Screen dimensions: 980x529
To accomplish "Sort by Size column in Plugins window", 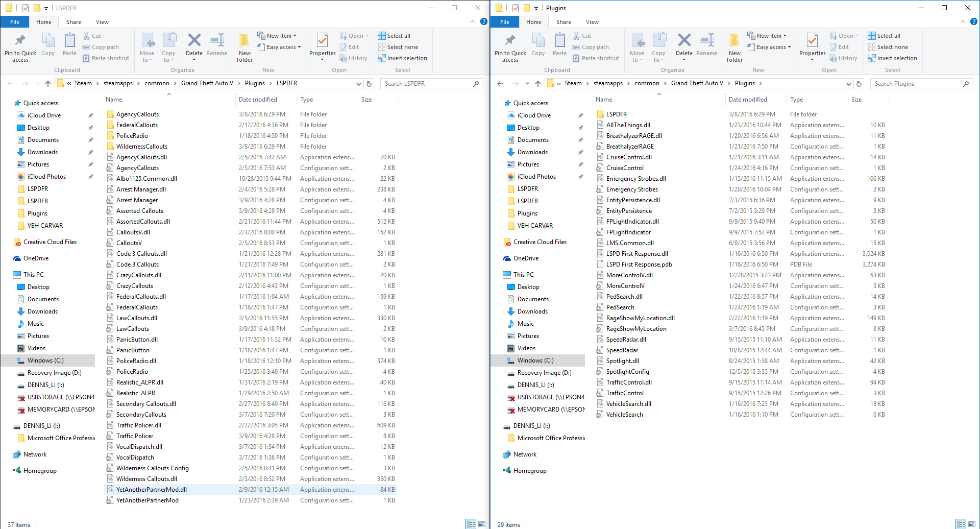I will pos(868,100).
